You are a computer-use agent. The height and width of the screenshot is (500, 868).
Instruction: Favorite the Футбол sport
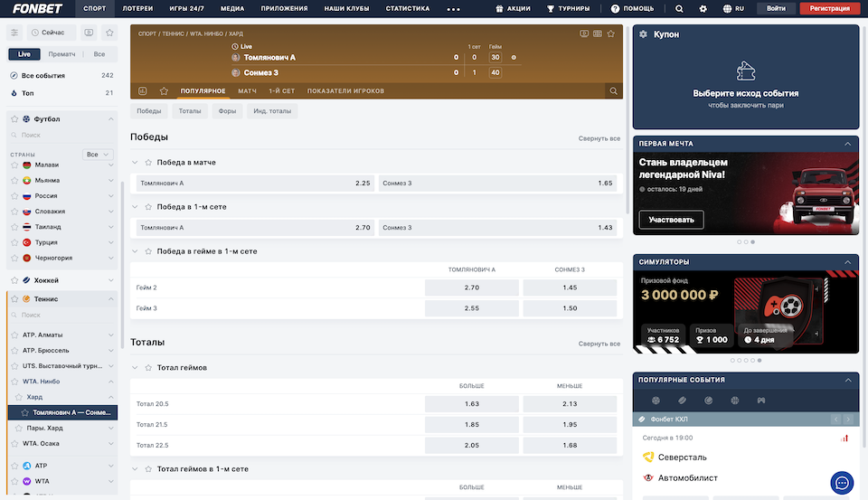coord(14,119)
